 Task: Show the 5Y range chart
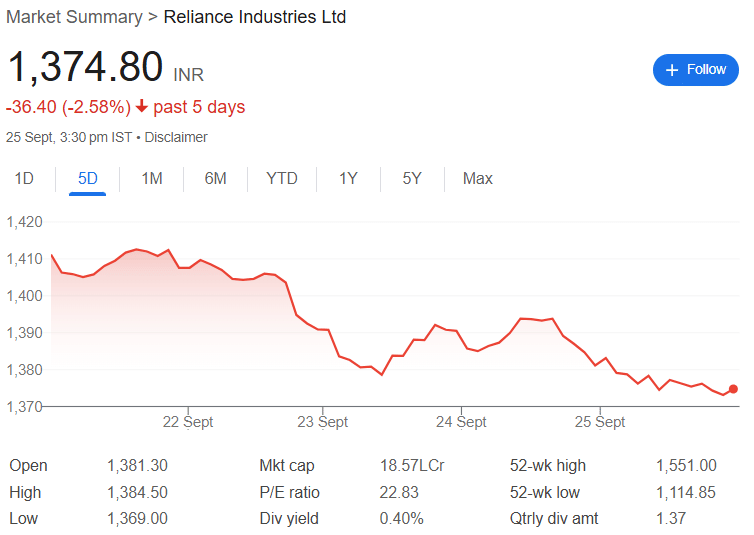[412, 178]
